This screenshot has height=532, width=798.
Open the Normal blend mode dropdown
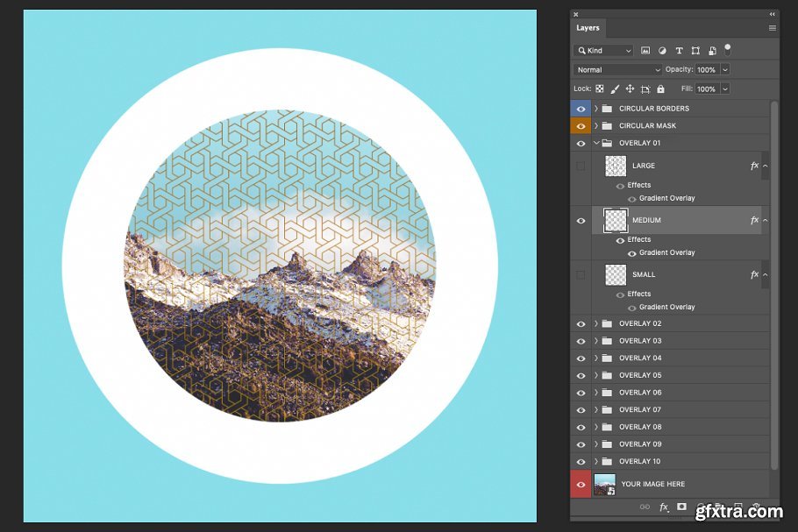pos(618,69)
